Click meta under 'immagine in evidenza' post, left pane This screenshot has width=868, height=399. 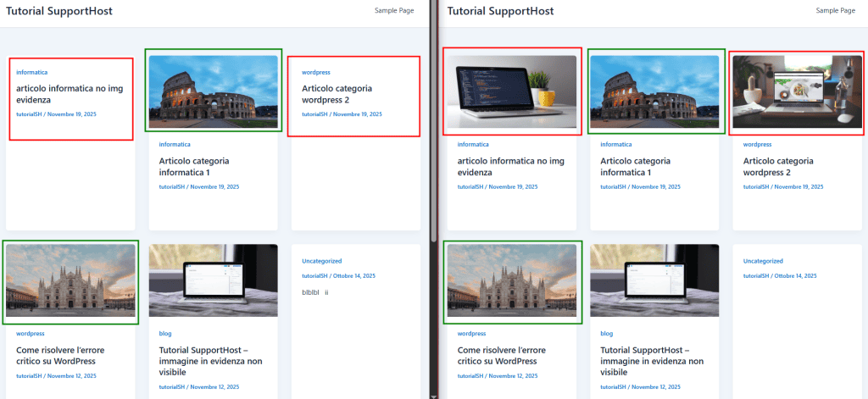[198, 387]
